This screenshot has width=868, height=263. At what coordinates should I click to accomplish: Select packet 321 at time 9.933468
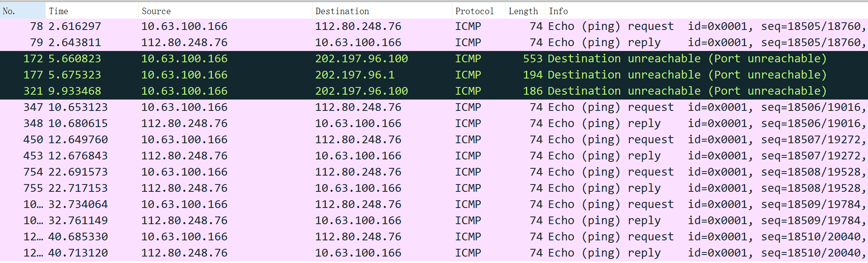tap(434, 91)
